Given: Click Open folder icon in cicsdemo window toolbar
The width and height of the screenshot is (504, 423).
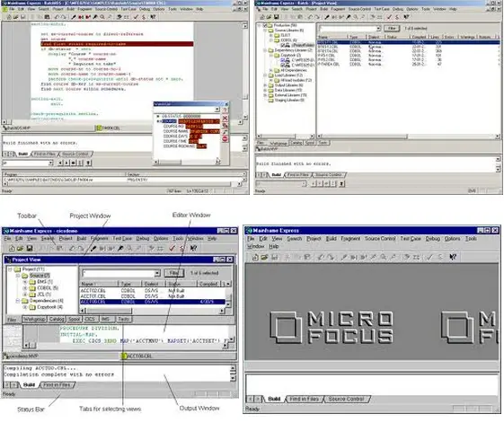Looking at the screenshot, I should point(20,248).
